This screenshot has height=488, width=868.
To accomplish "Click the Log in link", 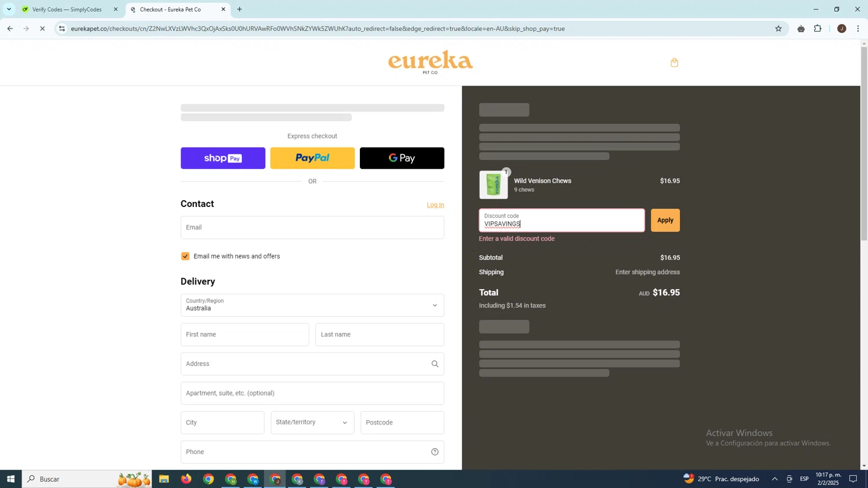I will point(436,205).
